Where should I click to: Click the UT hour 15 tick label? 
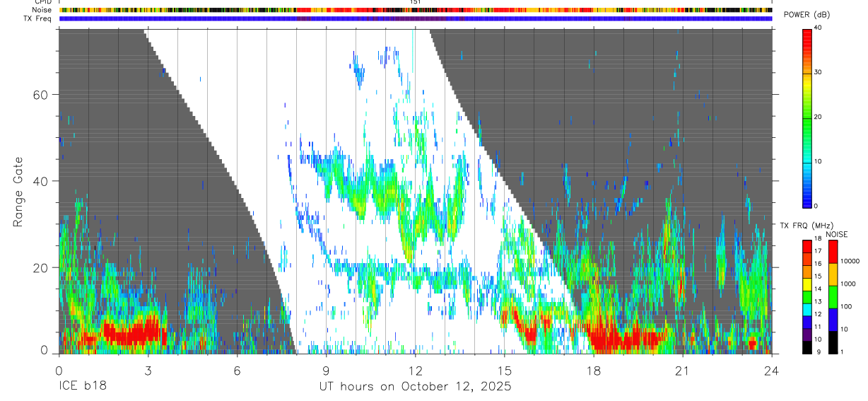tap(505, 371)
